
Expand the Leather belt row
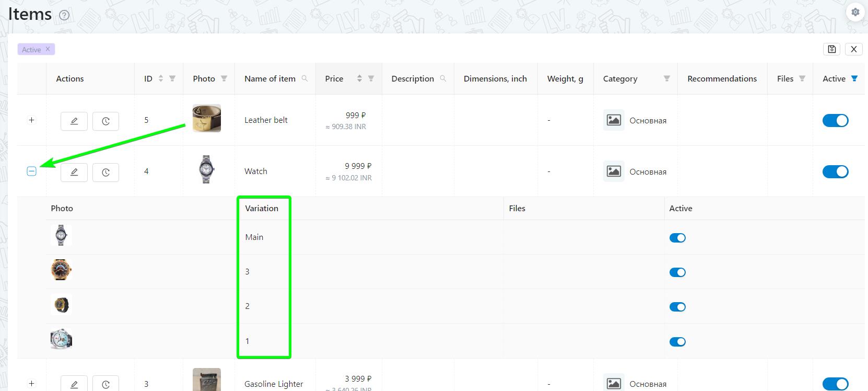[x=31, y=120]
